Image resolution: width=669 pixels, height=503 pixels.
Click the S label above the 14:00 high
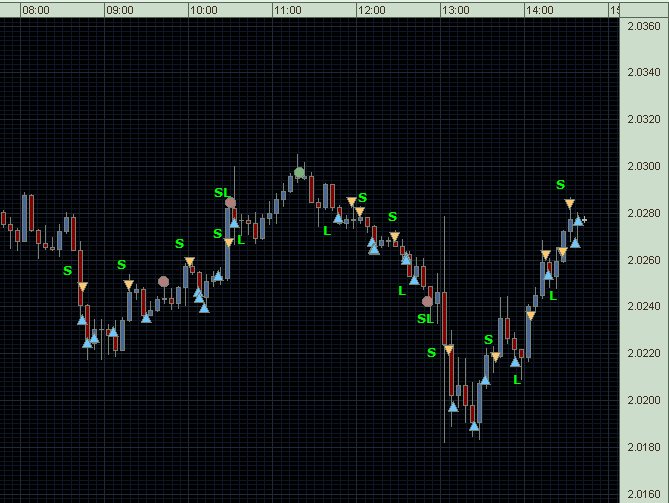(x=560, y=185)
